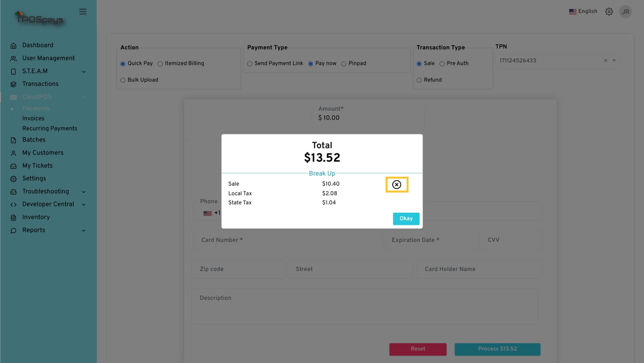Go to My Customers page

(43, 153)
